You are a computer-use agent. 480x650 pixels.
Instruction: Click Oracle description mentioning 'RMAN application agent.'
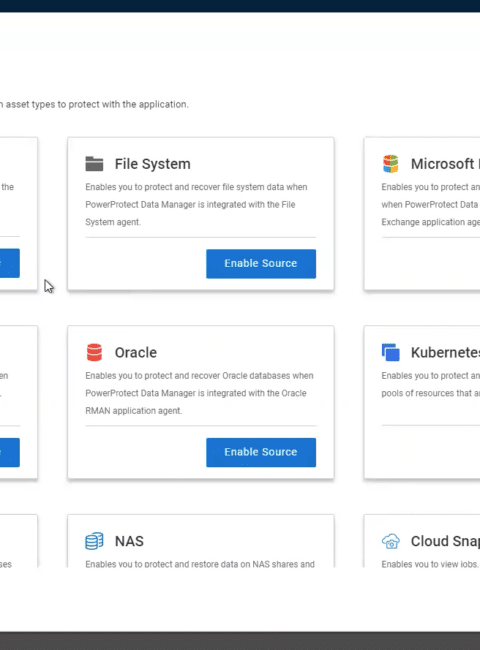pyautogui.click(x=199, y=393)
